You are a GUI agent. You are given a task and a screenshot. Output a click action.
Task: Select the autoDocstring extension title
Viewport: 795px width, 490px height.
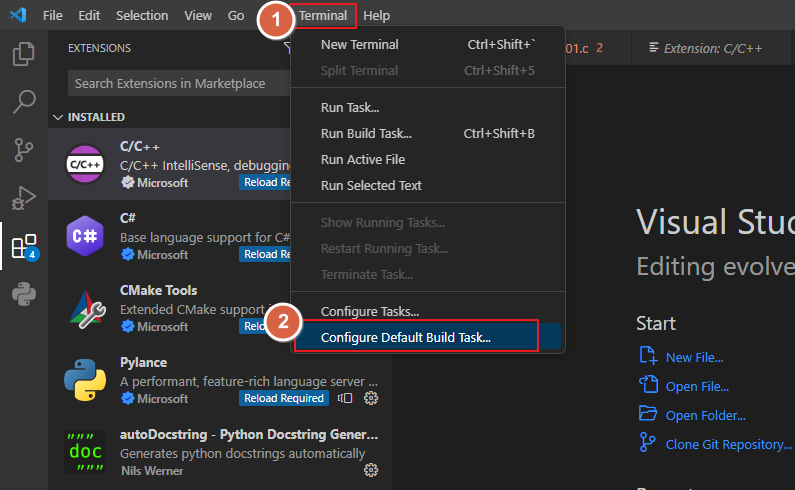pyautogui.click(x=249, y=434)
